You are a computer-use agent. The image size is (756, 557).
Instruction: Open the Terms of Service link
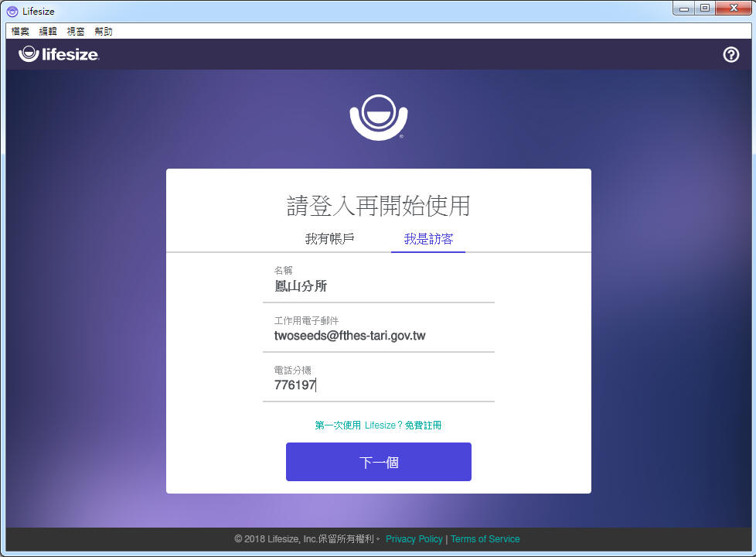pyautogui.click(x=485, y=539)
